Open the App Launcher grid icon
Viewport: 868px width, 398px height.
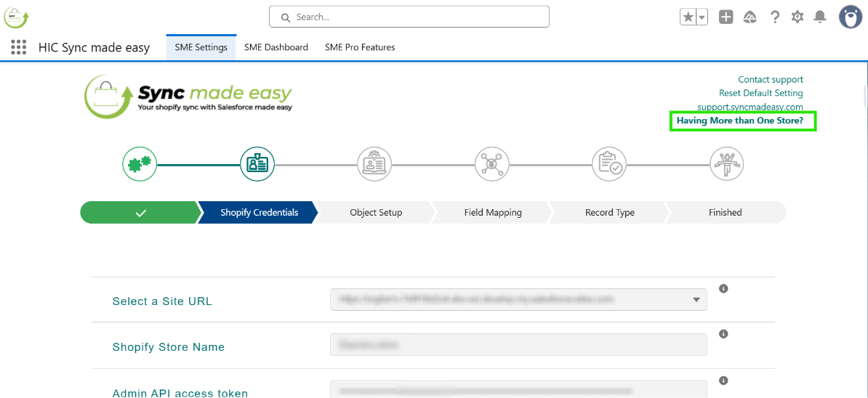19,47
